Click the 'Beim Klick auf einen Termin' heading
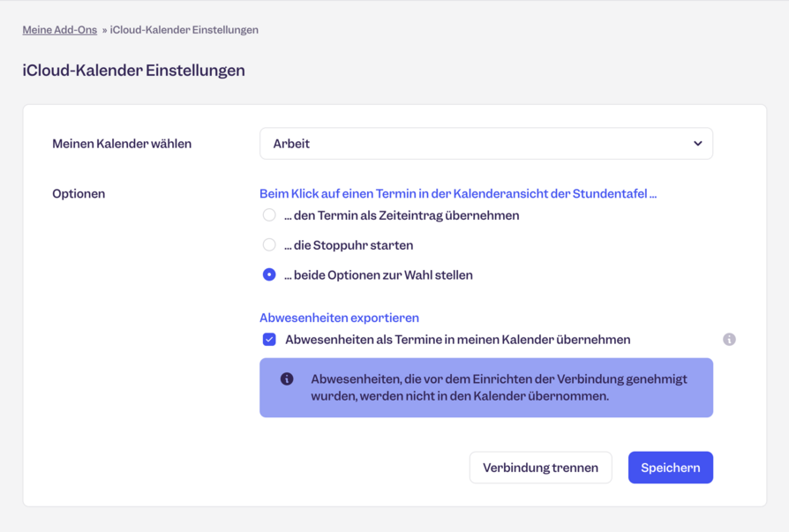The image size is (789, 532). pos(458,193)
